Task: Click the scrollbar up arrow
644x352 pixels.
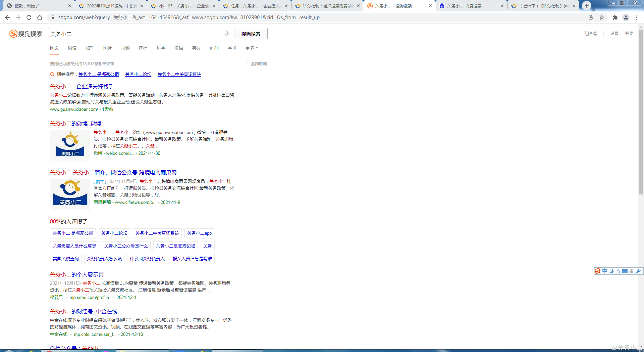Action: click(641, 27)
